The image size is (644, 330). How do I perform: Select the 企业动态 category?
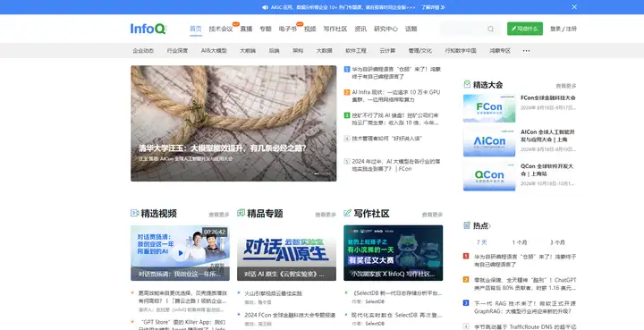143,51
